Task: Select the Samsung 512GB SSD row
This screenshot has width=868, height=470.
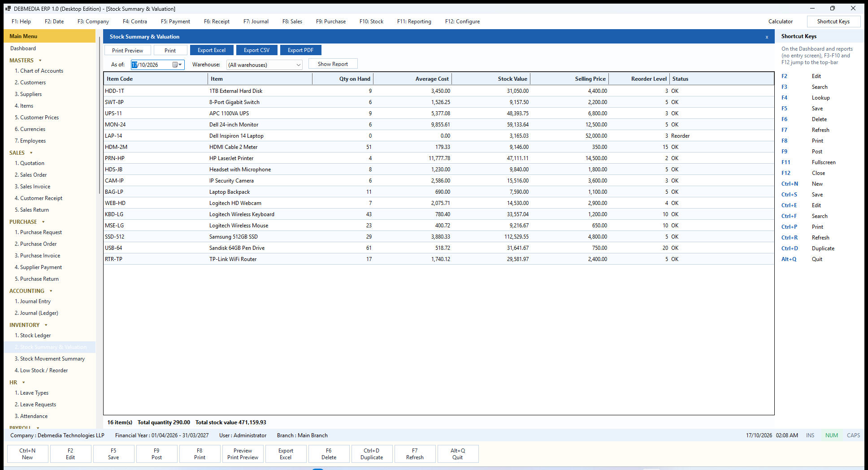Action: click(439, 237)
